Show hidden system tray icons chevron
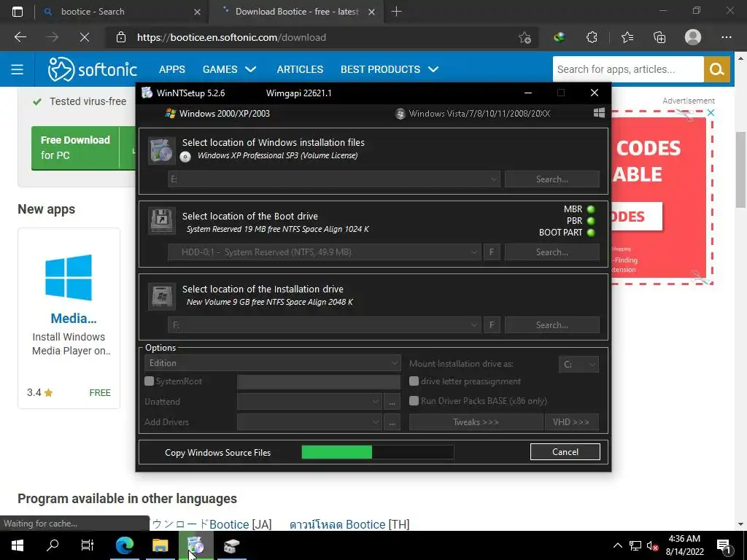 coord(617,545)
